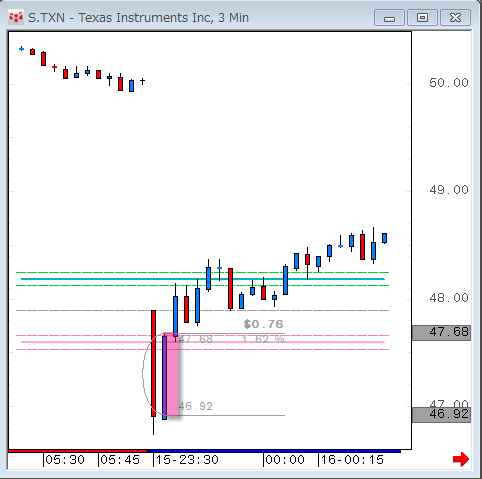
Task: Click the window title S.TXN Texas Instruments
Action: [138, 18]
